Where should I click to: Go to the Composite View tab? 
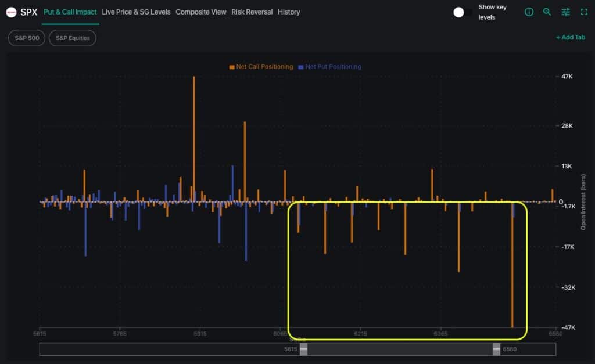pyautogui.click(x=201, y=12)
